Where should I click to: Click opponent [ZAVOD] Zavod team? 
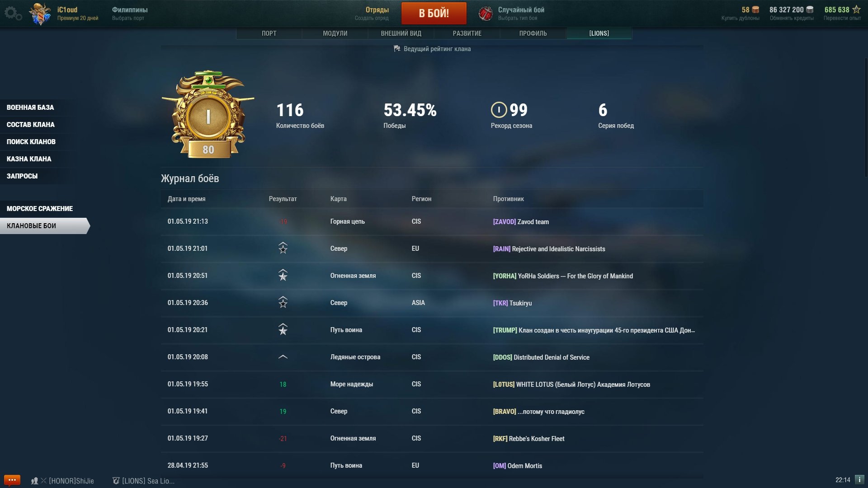[x=521, y=222]
